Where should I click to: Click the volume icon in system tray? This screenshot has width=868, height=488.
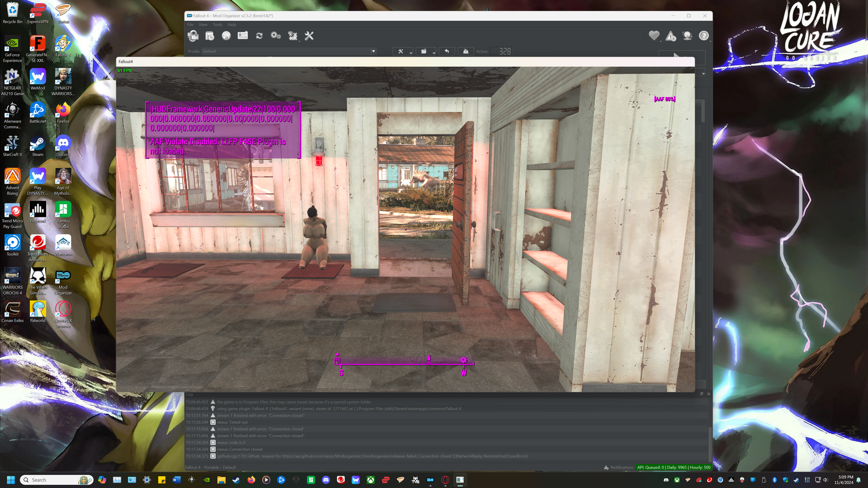coord(826,480)
